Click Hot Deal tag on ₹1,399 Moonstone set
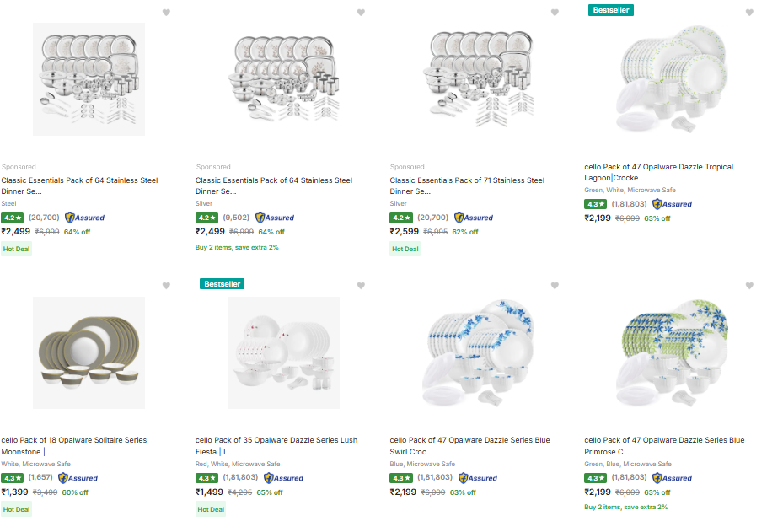The width and height of the screenshot is (767, 532). 17,509
